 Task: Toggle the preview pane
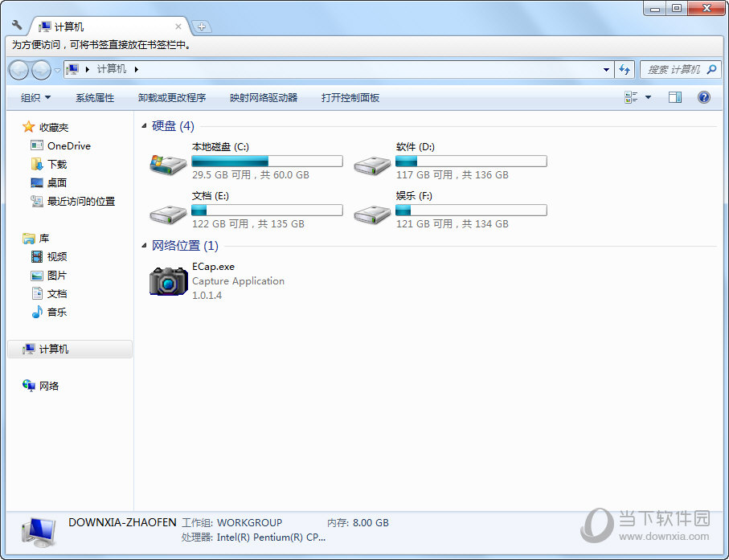[x=675, y=97]
